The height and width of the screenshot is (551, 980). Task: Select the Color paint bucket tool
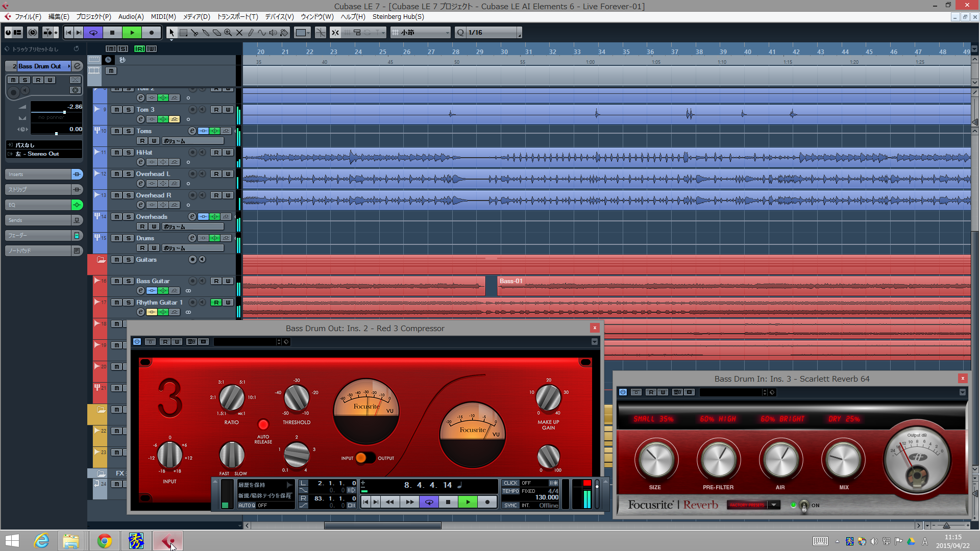pos(284,33)
